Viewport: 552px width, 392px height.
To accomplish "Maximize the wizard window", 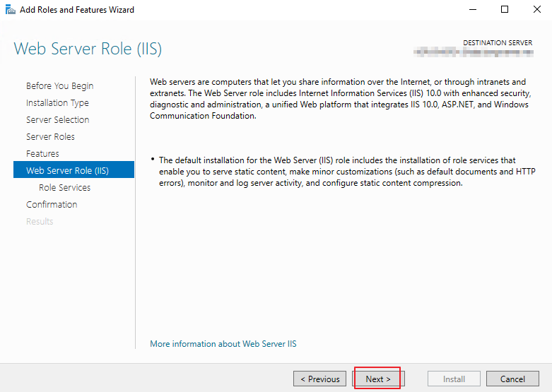I will tap(505, 9).
